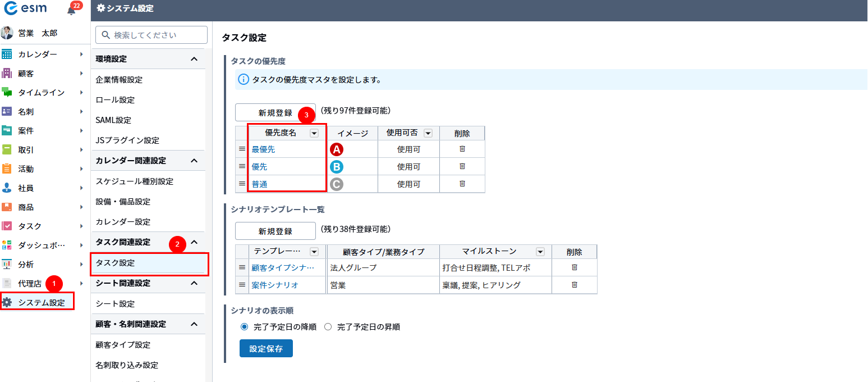
Task: Click the ダッシュボード icon
Action: tap(7, 245)
